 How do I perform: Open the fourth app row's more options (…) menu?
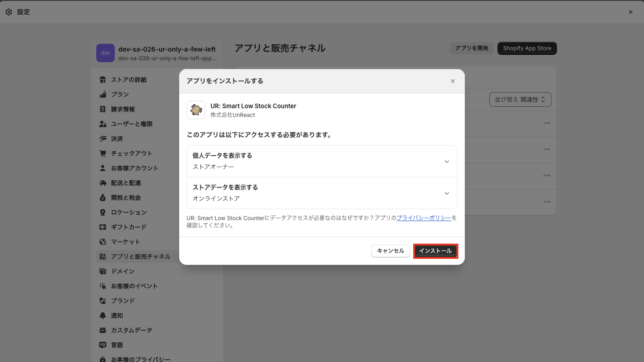547,202
